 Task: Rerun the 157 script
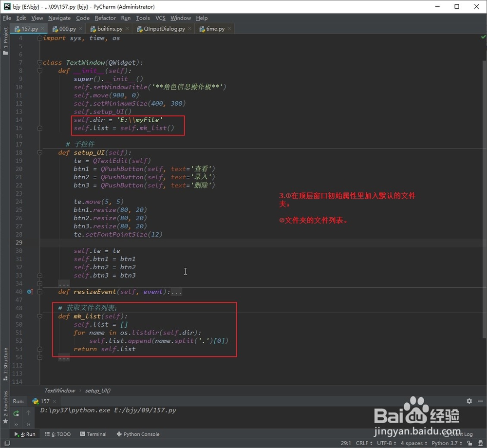[x=16, y=413]
